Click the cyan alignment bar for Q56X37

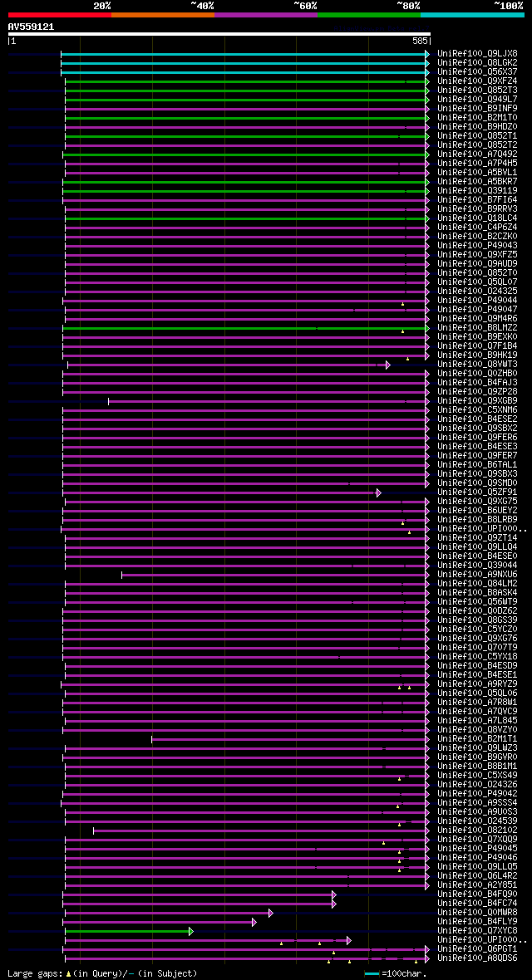pos(243,72)
